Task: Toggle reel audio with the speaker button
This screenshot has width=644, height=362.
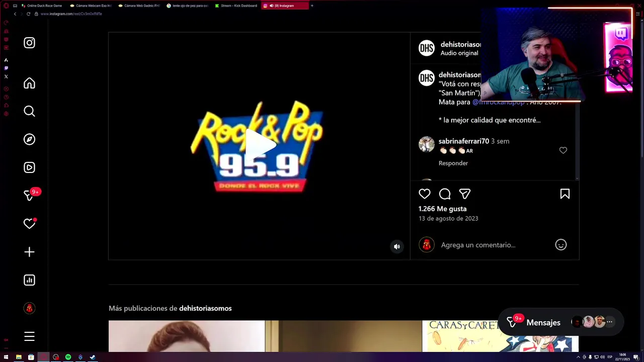Action: click(397, 246)
